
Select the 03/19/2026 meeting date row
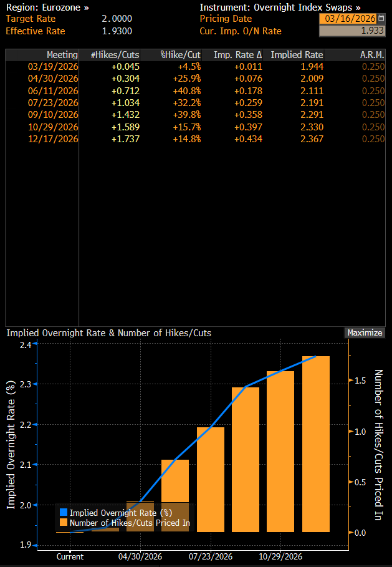[53, 67]
